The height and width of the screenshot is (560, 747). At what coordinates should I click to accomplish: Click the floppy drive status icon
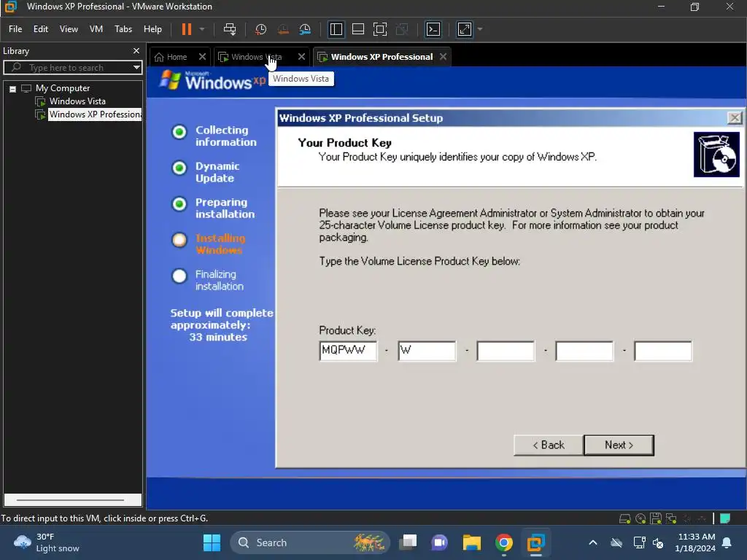656,518
